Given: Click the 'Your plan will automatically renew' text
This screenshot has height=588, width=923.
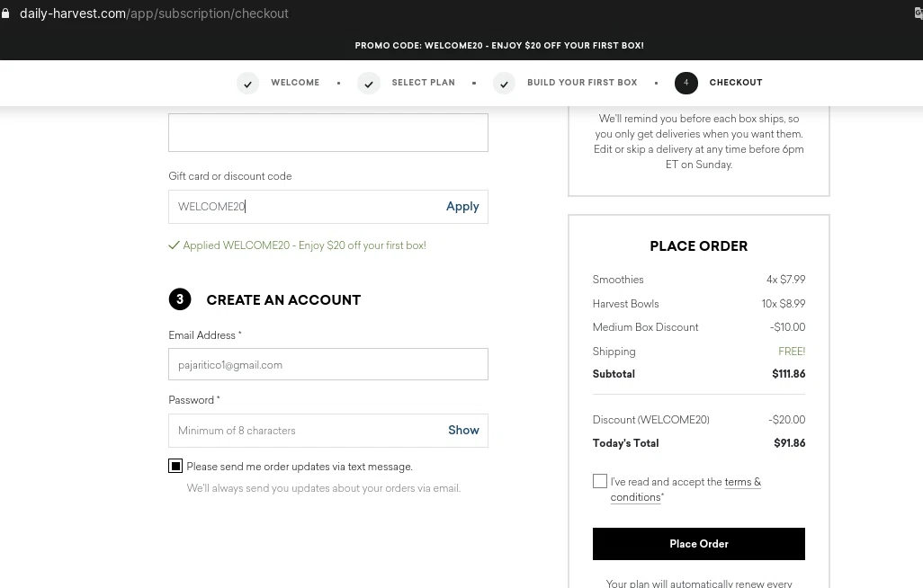Looking at the screenshot, I should click(x=699, y=583).
